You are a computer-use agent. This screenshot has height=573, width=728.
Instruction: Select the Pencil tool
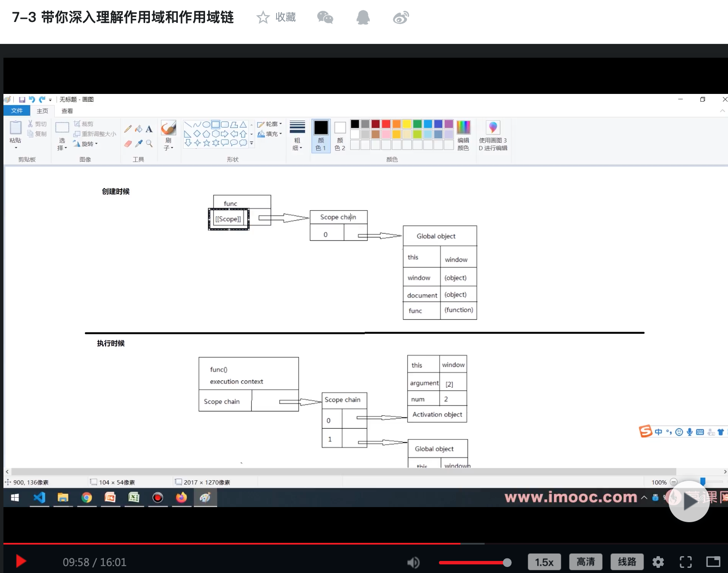point(127,128)
